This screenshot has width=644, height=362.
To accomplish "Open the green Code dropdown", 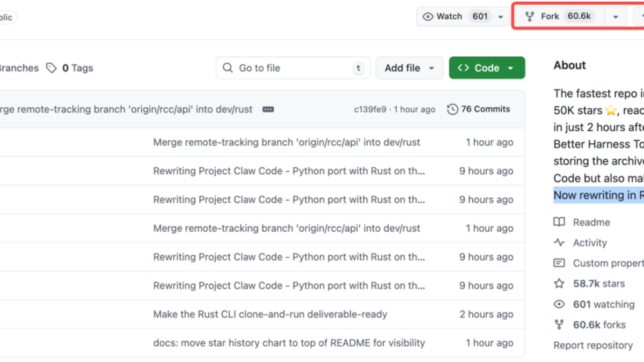I will tap(486, 68).
